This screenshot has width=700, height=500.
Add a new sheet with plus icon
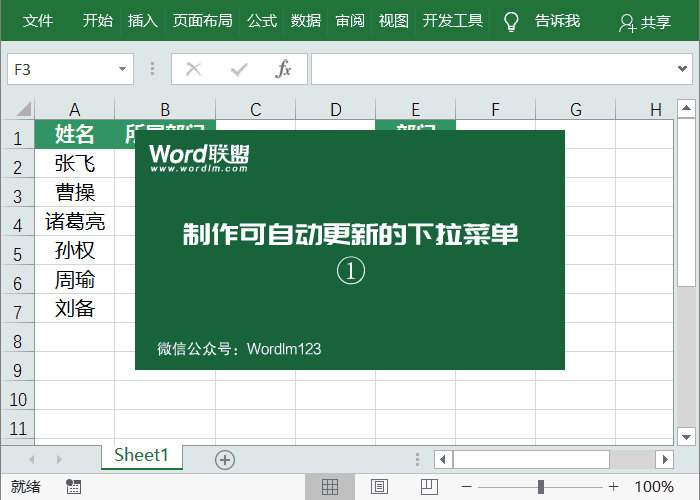(225, 460)
